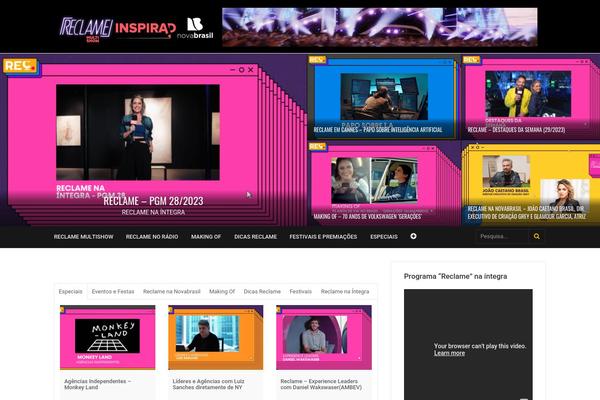Click the REC badge on featured video

point(20,66)
